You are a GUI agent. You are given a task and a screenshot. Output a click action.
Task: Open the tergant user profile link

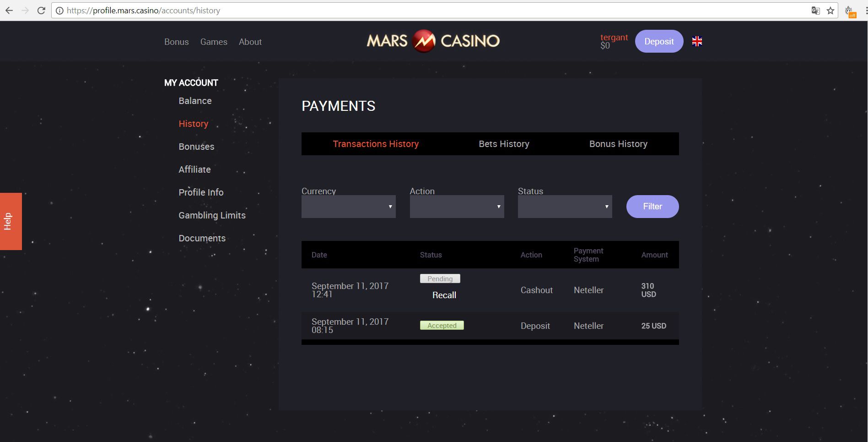coord(614,38)
